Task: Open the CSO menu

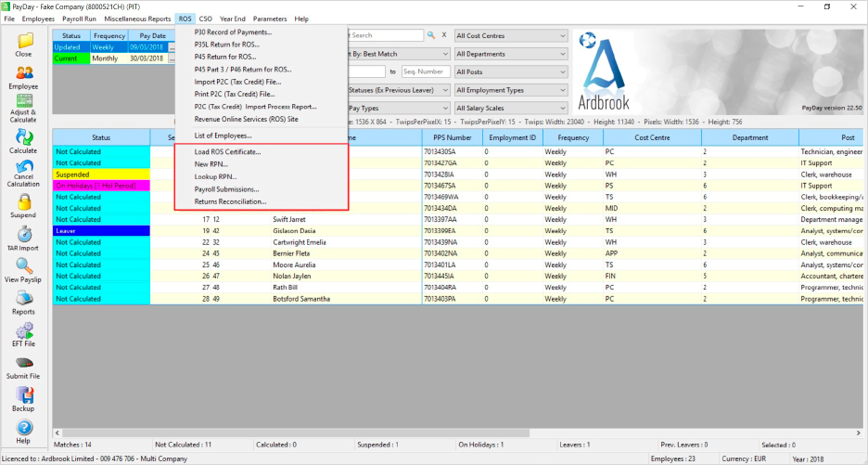Action: (205, 19)
